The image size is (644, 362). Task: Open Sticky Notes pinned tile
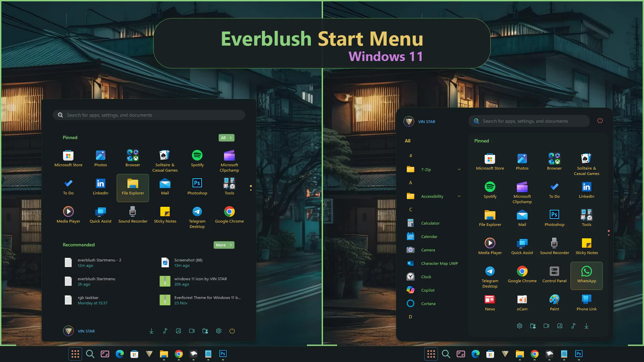(165, 215)
